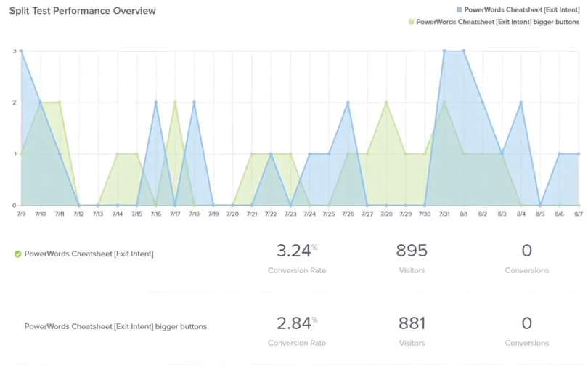Select blue data point at 7/18 valued 2
588x372 pixels.
click(195, 102)
